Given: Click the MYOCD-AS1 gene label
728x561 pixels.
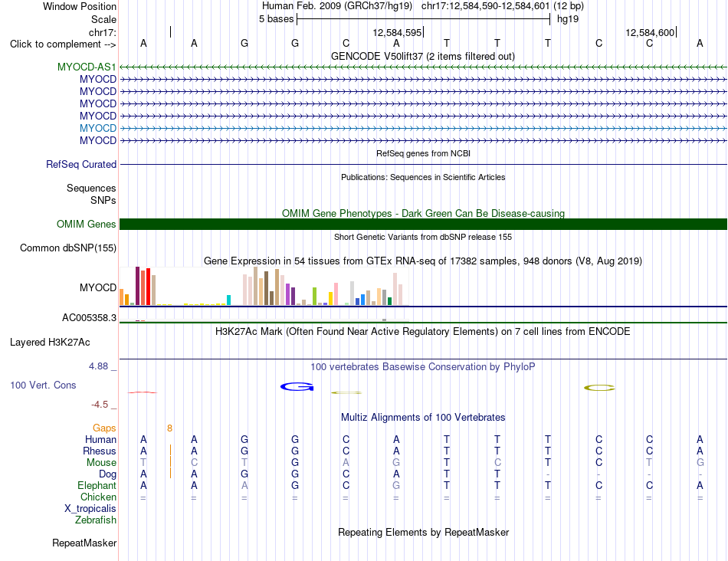Looking at the screenshot, I should pos(87,67).
